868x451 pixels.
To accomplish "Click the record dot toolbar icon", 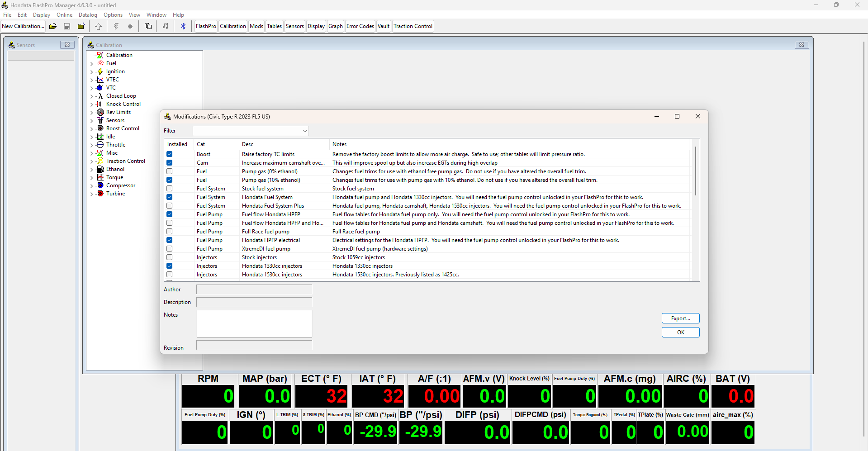I will [x=130, y=26].
